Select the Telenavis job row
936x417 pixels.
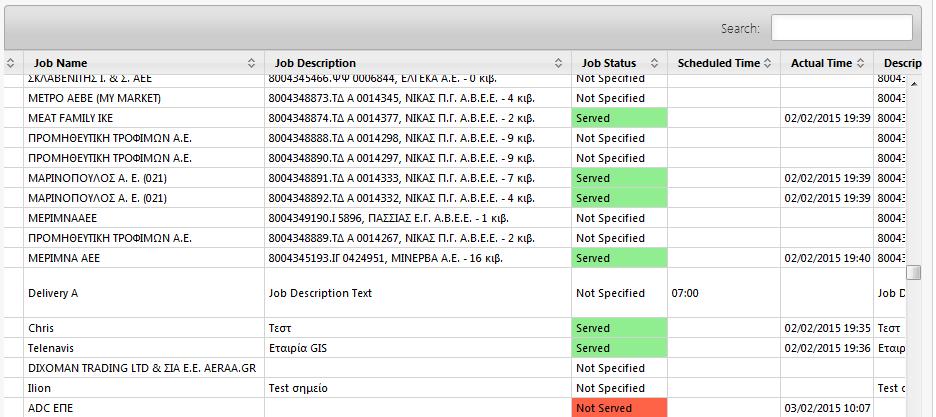455,348
